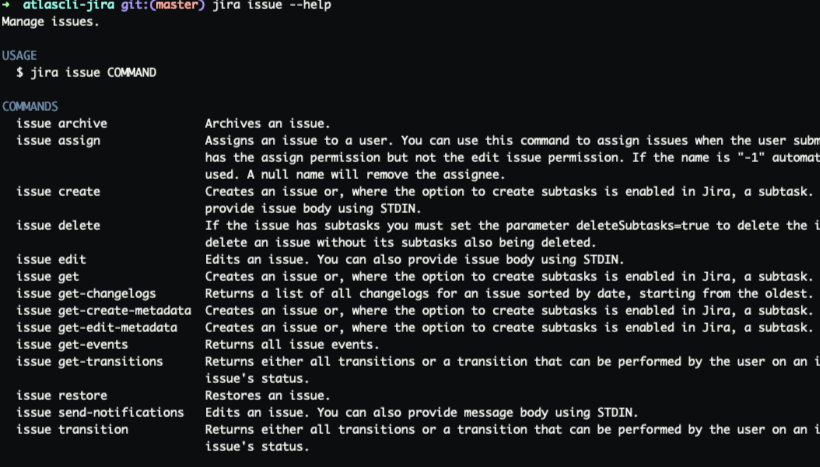
Task: Click the "issue delete" command name
Action: (x=58, y=226)
